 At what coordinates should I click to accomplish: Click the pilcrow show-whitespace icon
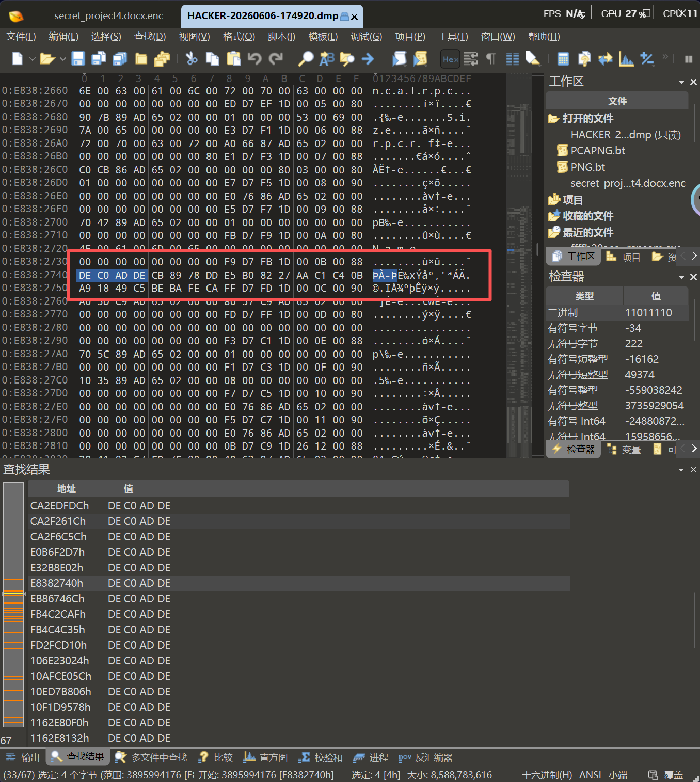pyautogui.click(x=491, y=59)
